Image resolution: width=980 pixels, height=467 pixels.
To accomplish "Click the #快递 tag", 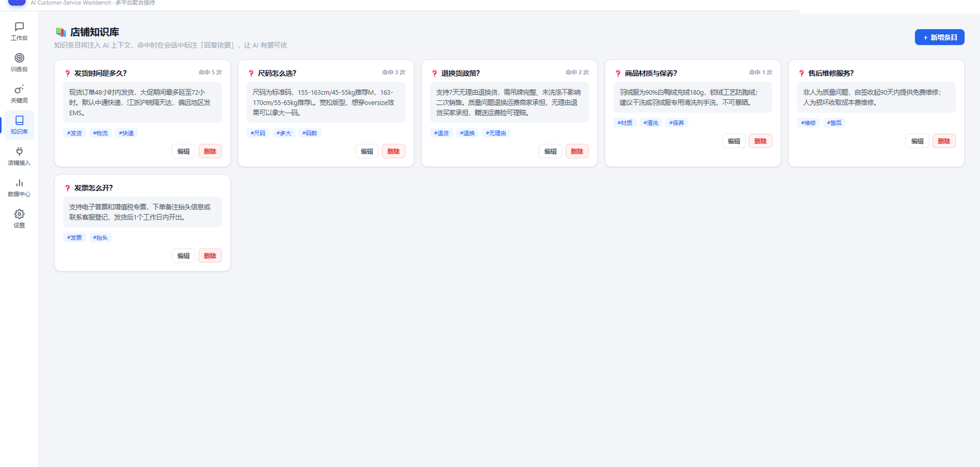I will tap(126, 133).
